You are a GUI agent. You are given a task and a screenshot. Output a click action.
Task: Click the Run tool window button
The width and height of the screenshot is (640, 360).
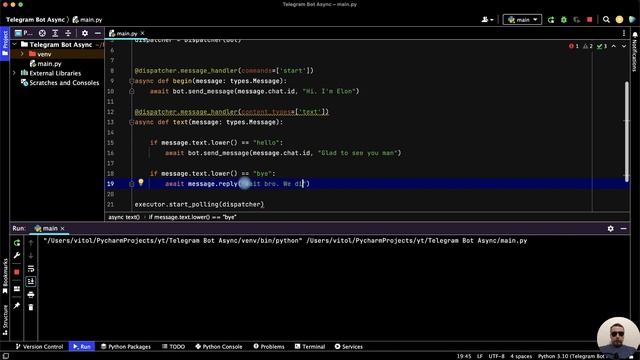[82, 347]
